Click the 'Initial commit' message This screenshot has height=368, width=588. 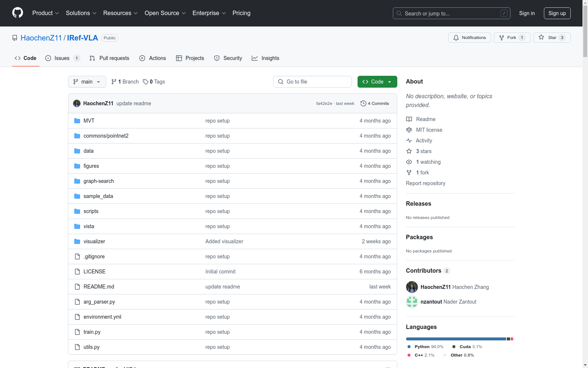(220, 272)
